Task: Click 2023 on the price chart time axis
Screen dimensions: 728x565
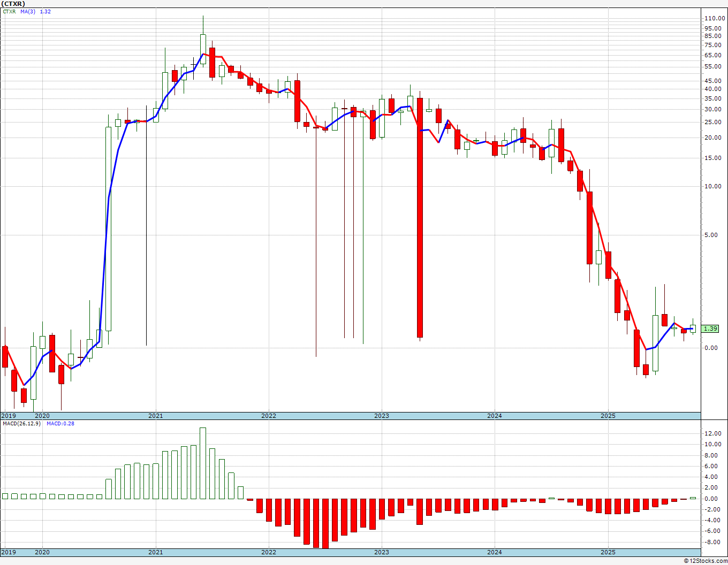Action: [x=382, y=416]
